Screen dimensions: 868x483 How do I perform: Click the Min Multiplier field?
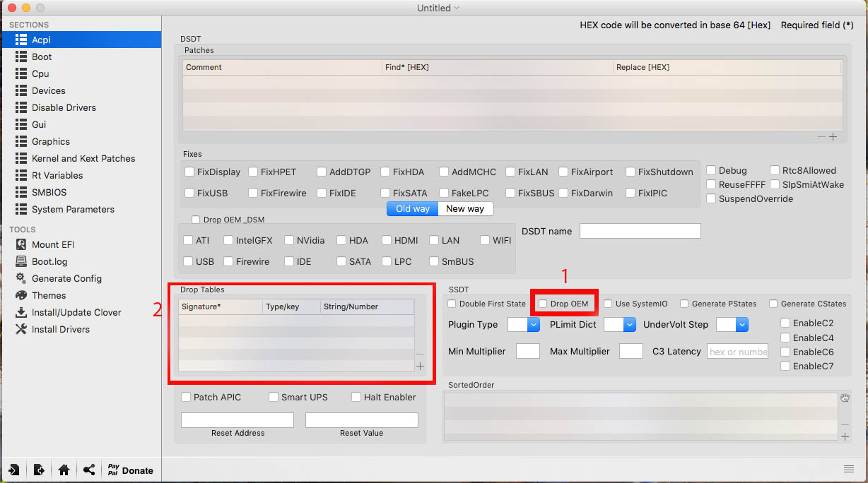click(528, 351)
